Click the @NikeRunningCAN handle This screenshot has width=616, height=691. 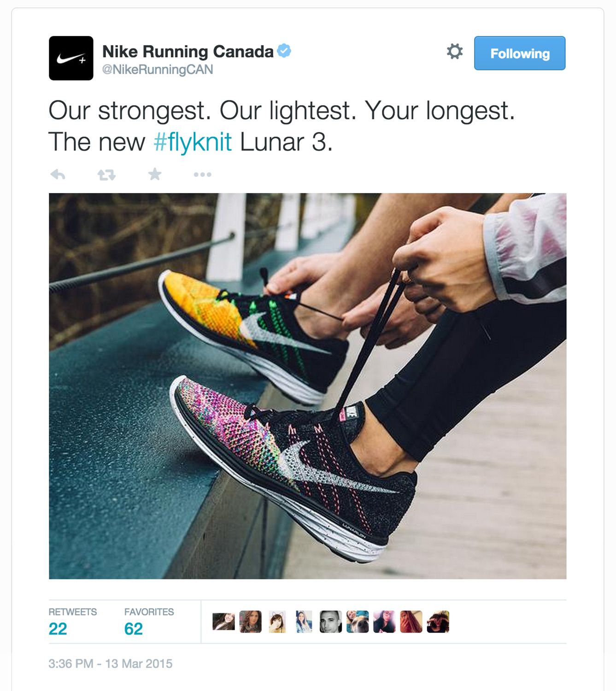point(158,70)
